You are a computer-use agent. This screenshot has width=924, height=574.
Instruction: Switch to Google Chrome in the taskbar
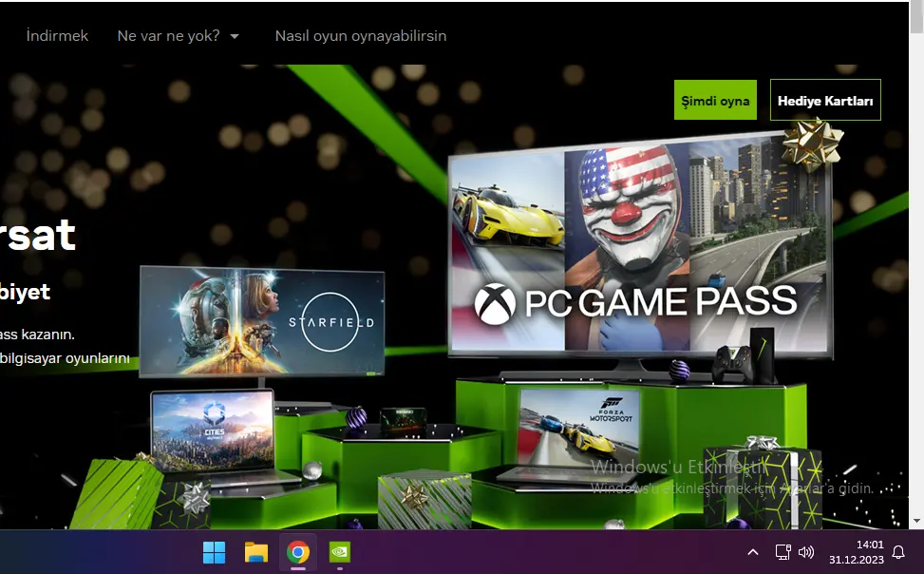[x=298, y=553]
